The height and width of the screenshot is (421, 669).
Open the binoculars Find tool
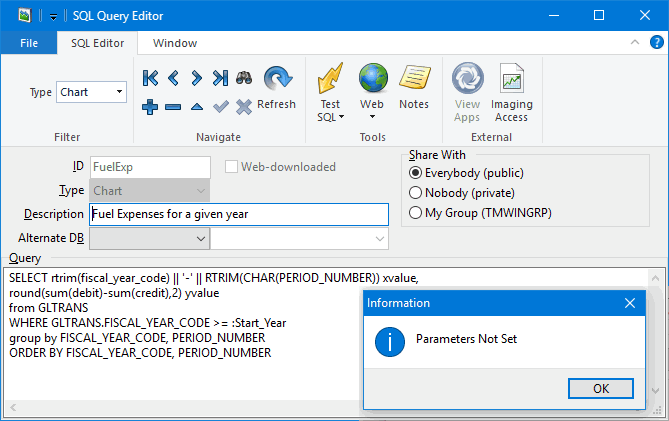244,78
